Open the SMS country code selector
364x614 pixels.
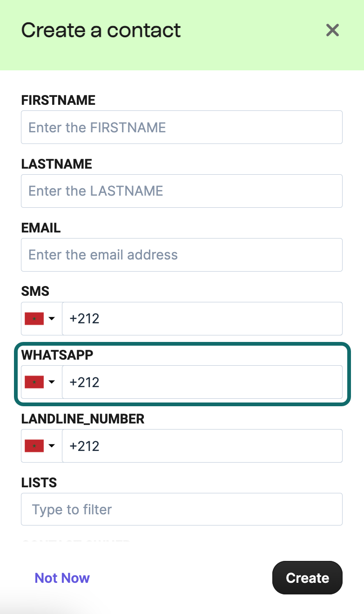tap(53, 318)
